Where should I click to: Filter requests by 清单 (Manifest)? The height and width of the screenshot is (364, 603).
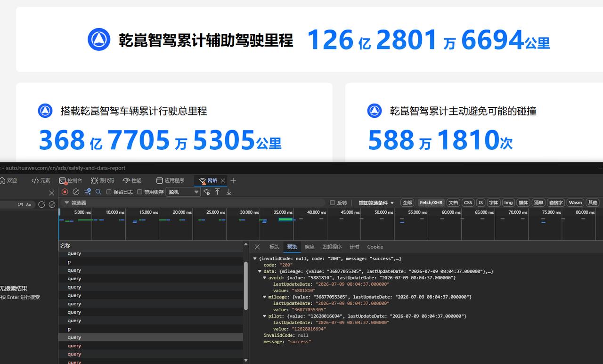click(538, 202)
